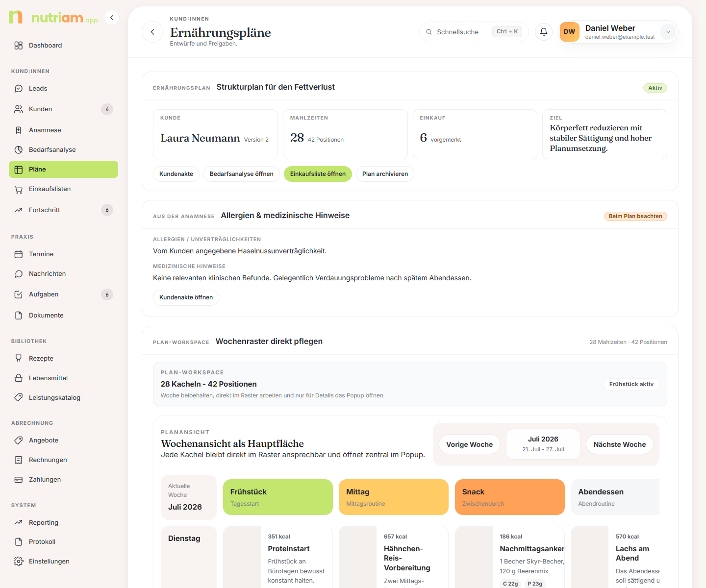Select the yellow Mittag column header
The height and width of the screenshot is (588, 706).
pos(394,497)
